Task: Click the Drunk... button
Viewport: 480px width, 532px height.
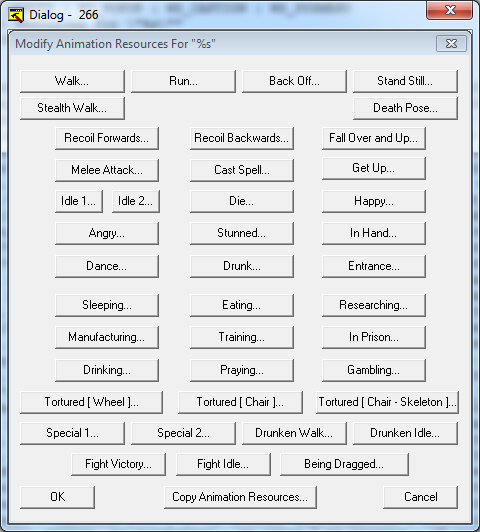Action: (x=242, y=266)
